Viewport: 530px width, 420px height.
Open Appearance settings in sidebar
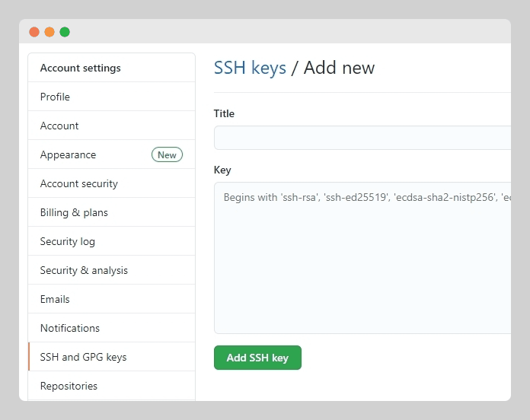pyautogui.click(x=68, y=154)
